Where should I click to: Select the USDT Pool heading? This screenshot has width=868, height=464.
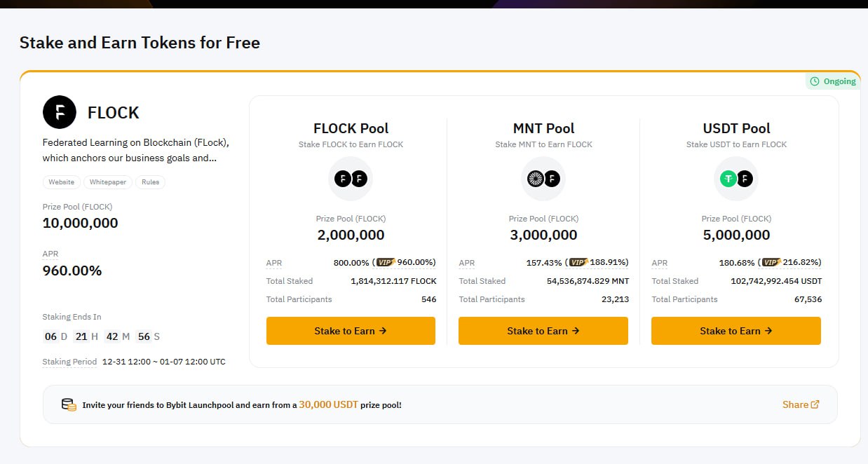click(736, 128)
